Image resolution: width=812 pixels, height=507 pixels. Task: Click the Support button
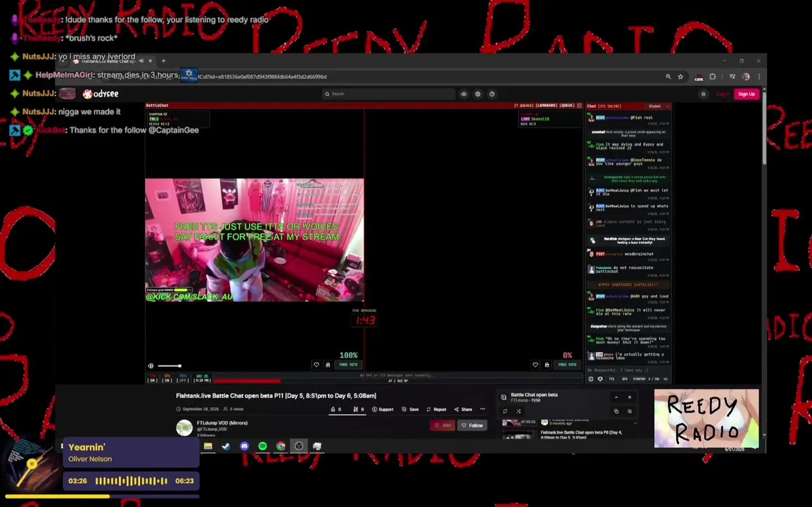[383, 410]
